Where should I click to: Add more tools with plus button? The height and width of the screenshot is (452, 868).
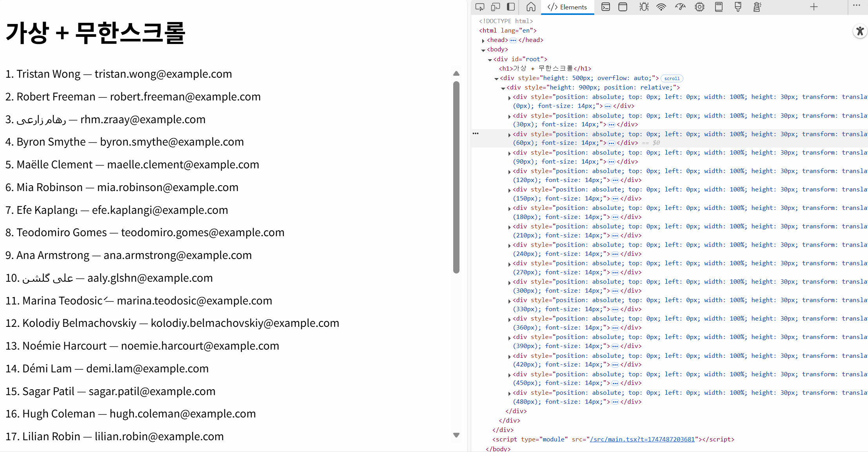coord(814,7)
